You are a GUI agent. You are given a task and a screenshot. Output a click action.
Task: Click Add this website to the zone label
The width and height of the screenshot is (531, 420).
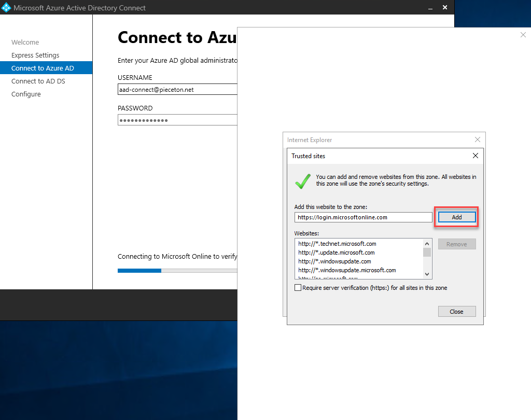click(x=330, y=206)
